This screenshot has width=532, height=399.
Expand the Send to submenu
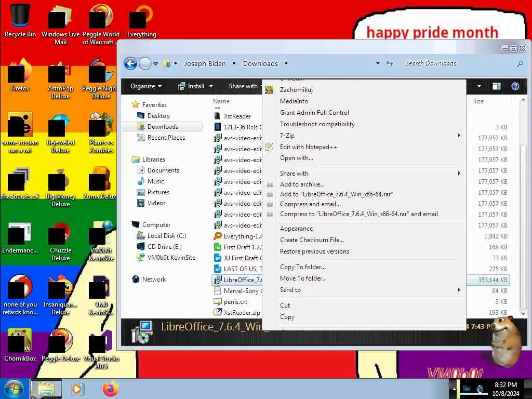[371, 290]
